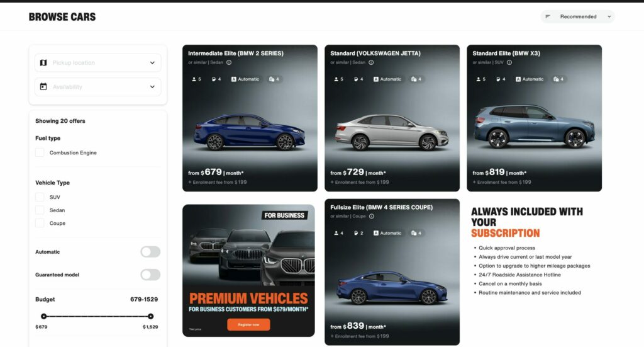Click the seats icon on BMW X3 card
644x347 pixels.
pyautogui.click(x=478, y=79)
